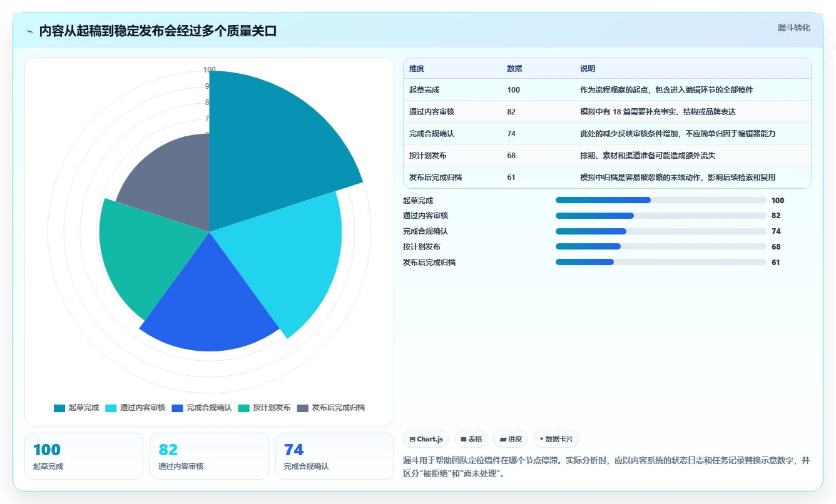The height and width of the screenshot is (504, 836).
Task: Click the 维度 column header
Action: point(417,69)
